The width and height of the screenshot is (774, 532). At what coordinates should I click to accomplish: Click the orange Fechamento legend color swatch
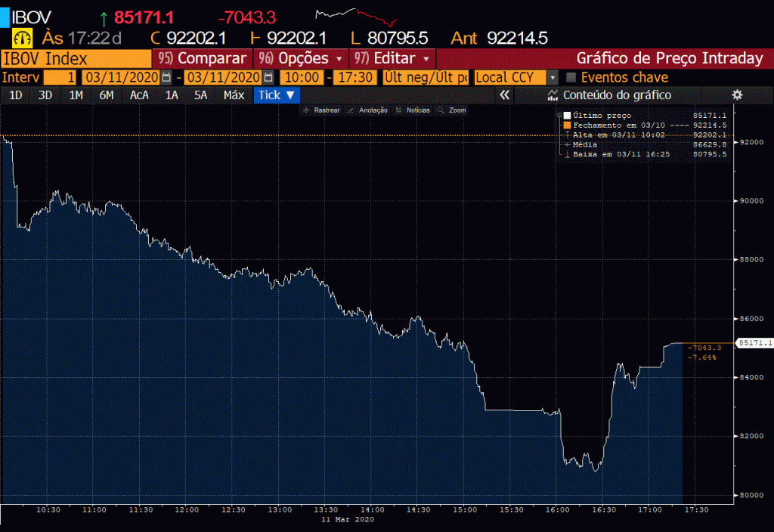tap(568, 125)
